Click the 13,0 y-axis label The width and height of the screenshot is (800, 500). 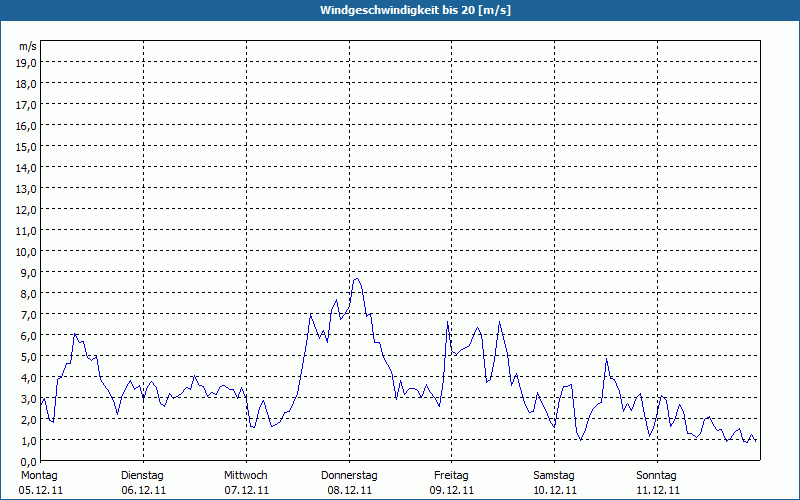[x=26, y=189]
